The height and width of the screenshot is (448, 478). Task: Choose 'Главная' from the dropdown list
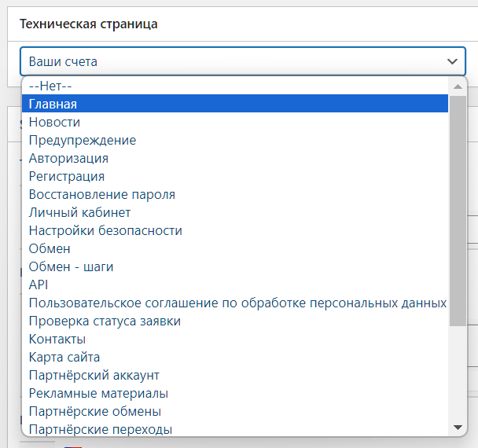(52, 104)
